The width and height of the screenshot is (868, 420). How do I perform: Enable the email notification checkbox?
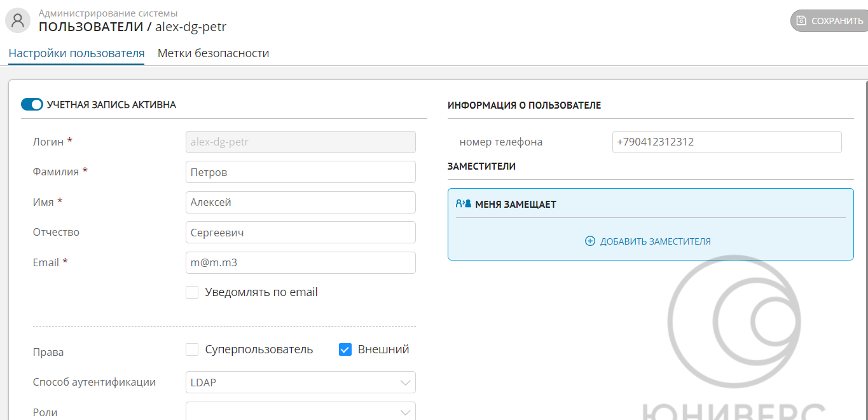[192, 292]
